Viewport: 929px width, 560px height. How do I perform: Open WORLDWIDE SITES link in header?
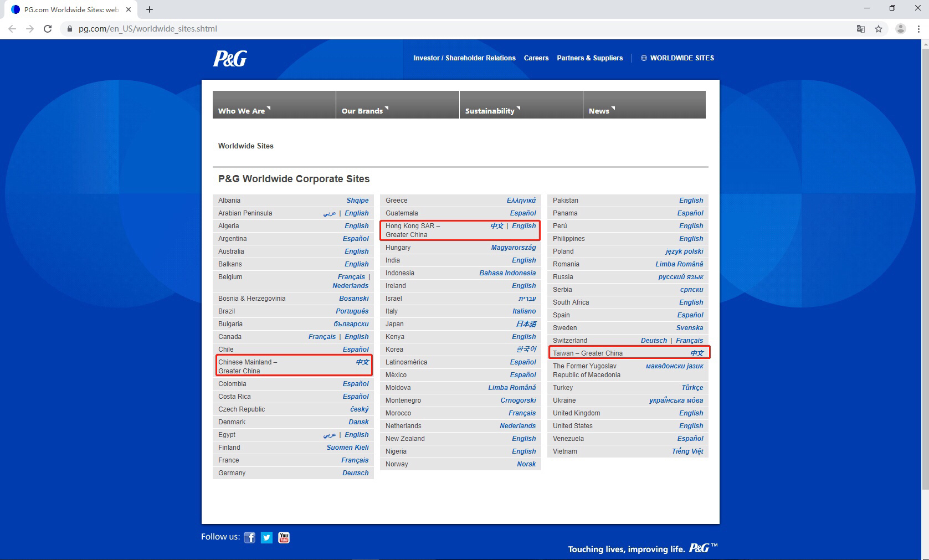(677, 58)
